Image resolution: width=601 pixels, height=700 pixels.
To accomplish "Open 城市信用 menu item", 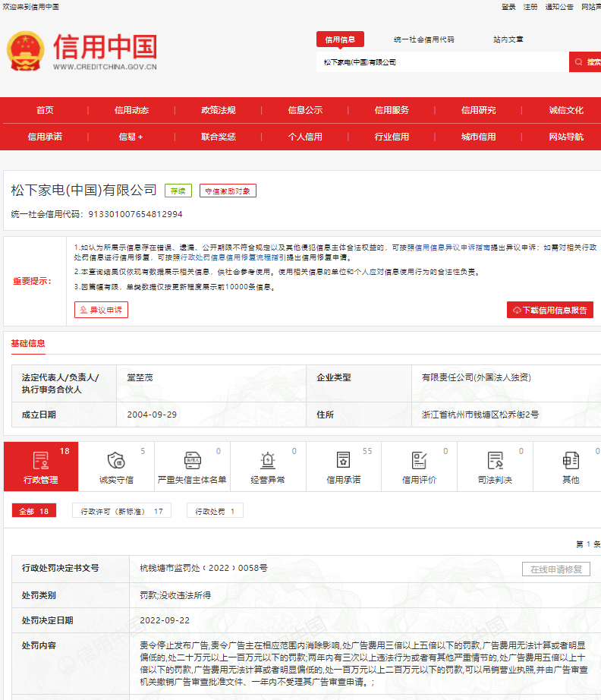I will point(478,137).
